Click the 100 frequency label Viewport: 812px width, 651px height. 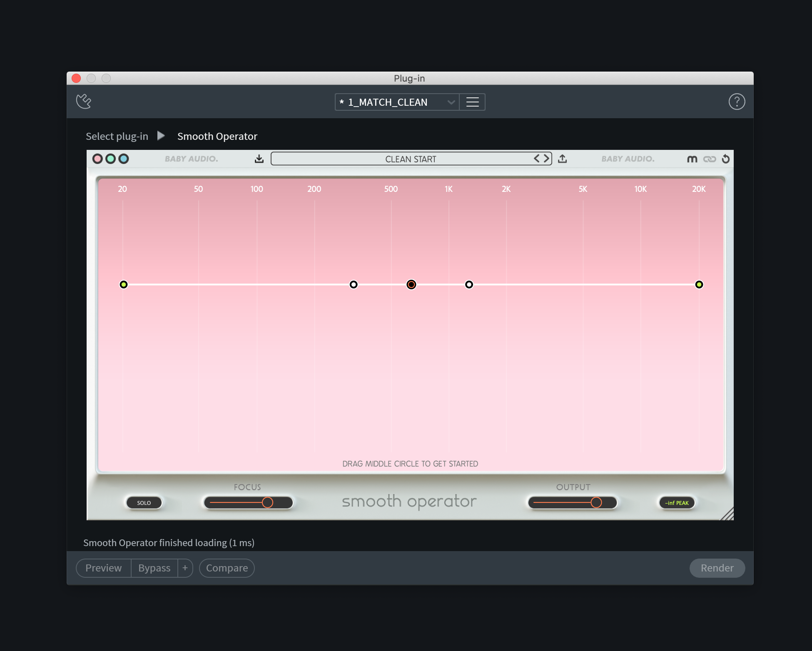pyautogui.click(x=257, y=189)
